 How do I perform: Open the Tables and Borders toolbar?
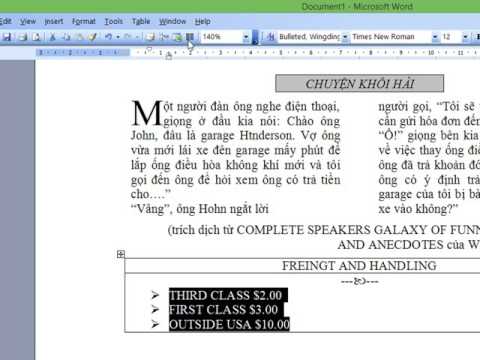(151, 37)
